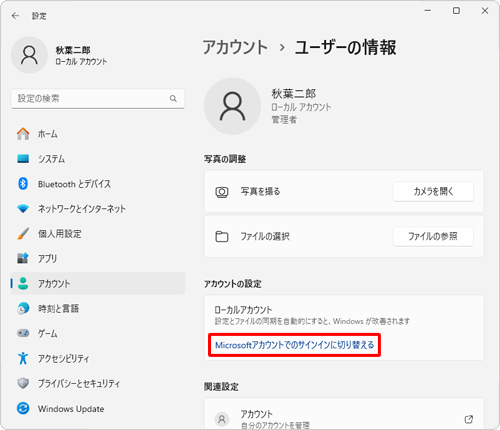Open アカウント related settings row
This screenshot has height=430, width=500.
[344, 413]
